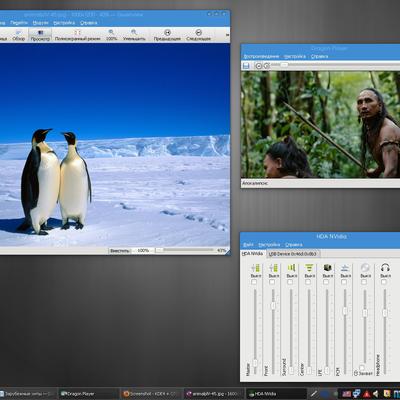Click the Headphone channel icon in mixer
This screenshot has height=400, width=400.
385,268
